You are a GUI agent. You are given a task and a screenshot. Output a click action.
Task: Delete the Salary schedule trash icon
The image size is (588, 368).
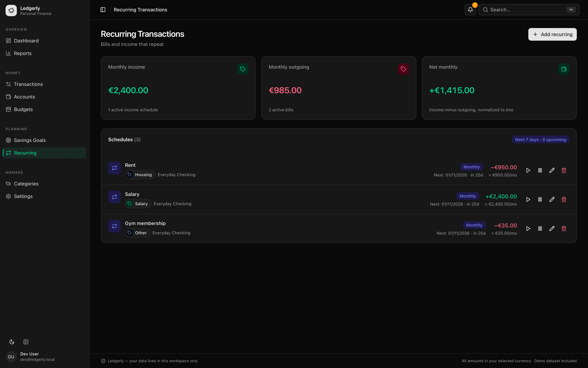564,200
